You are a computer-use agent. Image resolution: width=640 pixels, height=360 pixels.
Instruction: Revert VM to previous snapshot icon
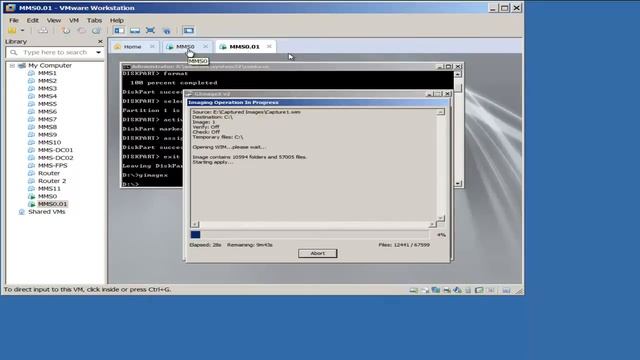[x=81, y=31]
